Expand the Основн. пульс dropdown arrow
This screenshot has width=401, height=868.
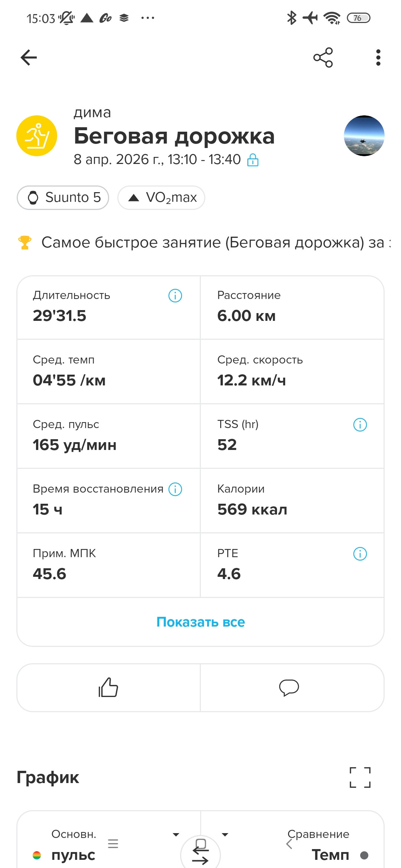[176, 835]
